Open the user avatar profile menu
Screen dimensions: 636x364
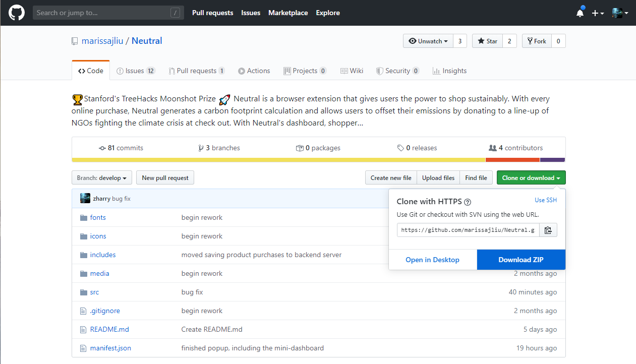tap(620, 13)
